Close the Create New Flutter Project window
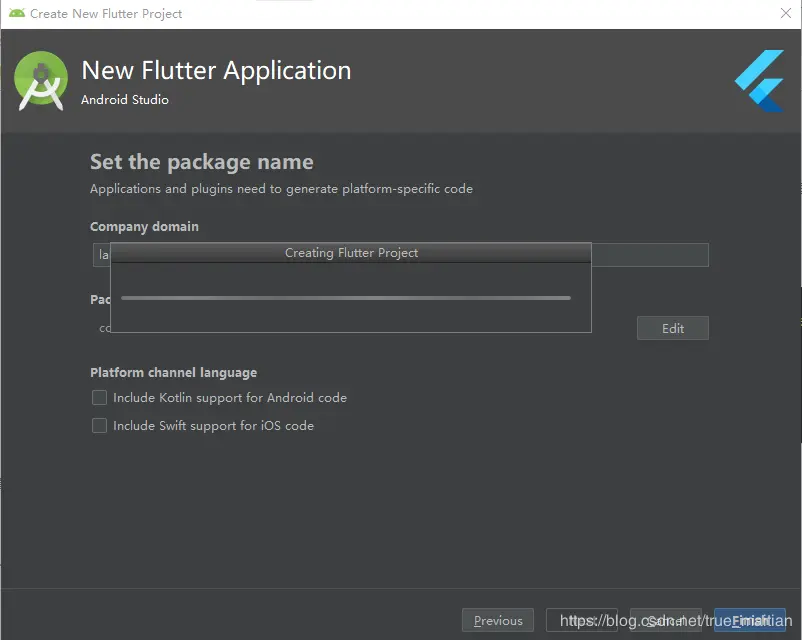 [x=785, y=14]
